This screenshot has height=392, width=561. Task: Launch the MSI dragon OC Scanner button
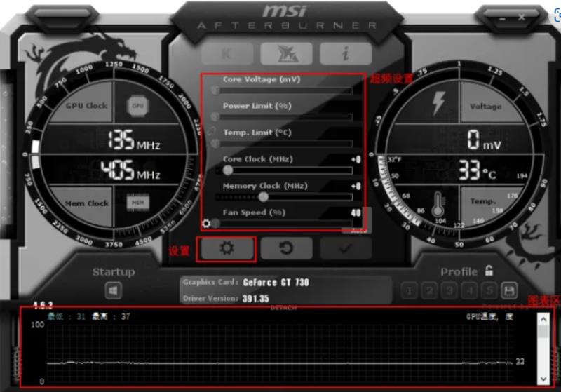point(286,54)
